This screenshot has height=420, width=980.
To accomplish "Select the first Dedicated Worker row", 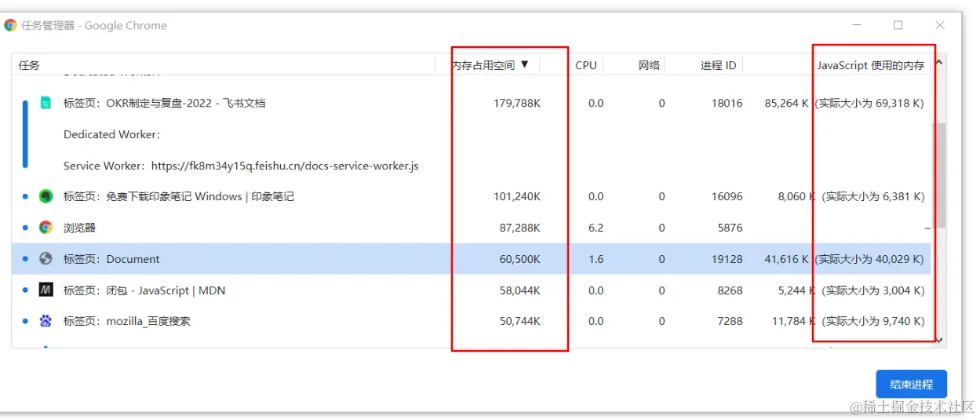I will tap(471, 134).
